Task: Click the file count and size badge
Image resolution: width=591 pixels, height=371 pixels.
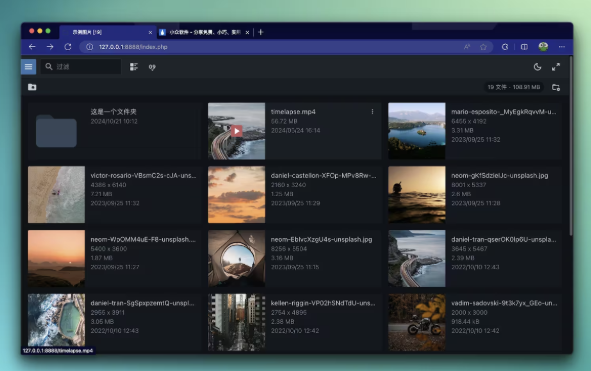Action: coord(514,87)
